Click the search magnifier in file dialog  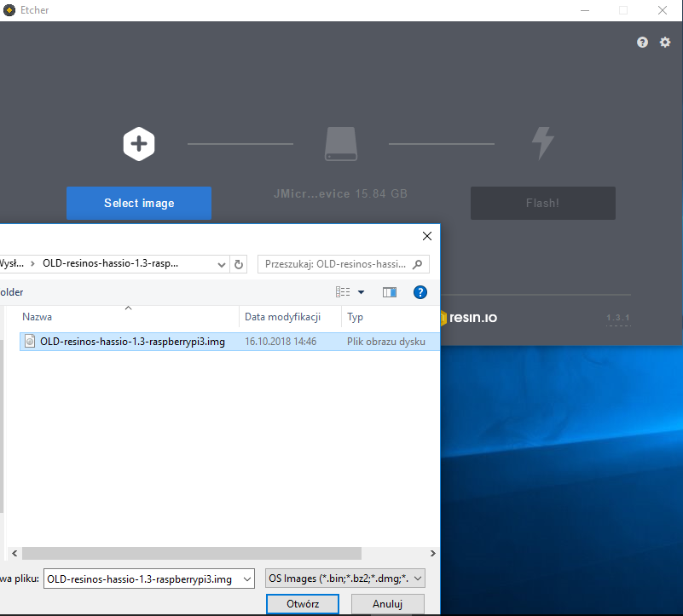(417, 264)
